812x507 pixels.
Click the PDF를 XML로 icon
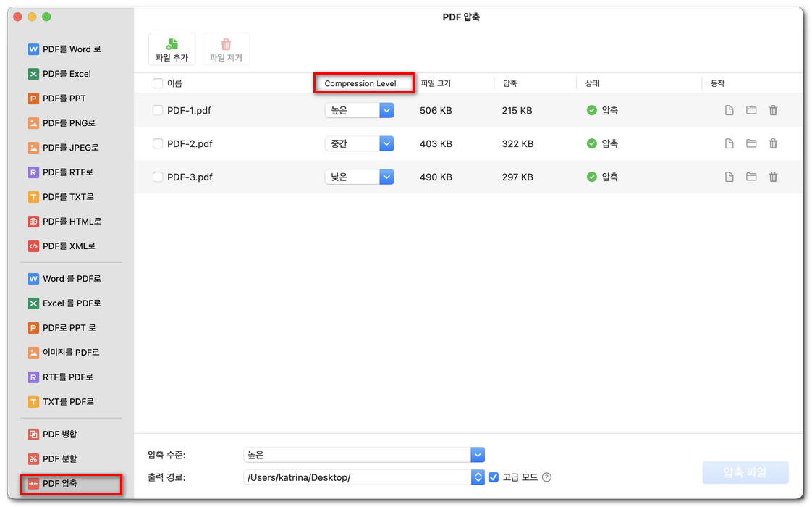tap(33, 246)
